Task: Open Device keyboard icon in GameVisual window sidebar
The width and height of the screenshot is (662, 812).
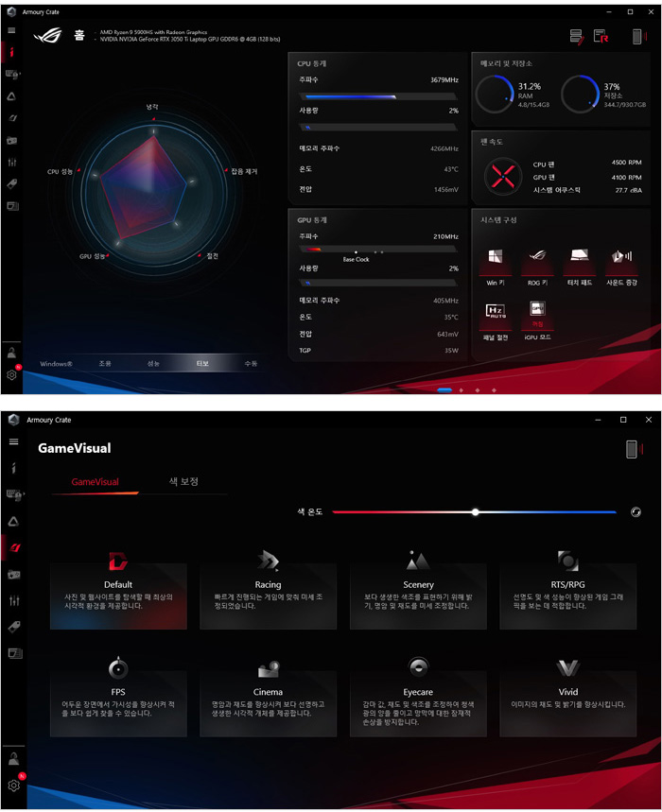Action: click(x=14, y=495)
